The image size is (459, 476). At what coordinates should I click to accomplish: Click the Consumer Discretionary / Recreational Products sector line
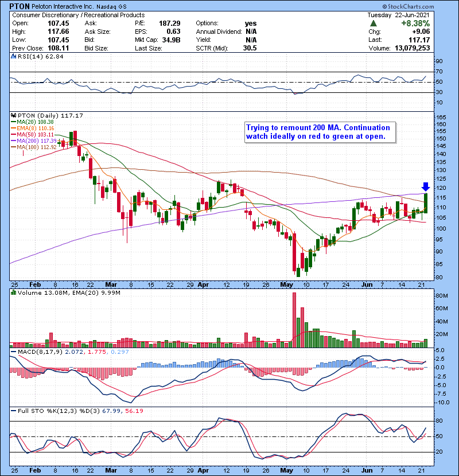pyautogui.click(x=79, y=15)
